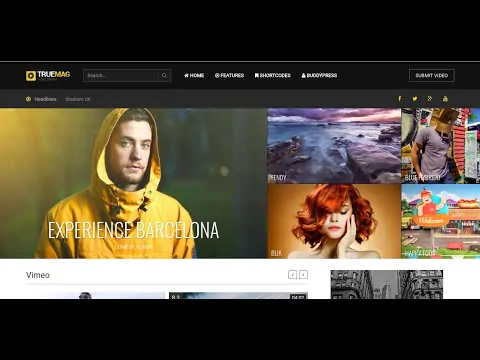Go to next Vimeo carousel items
This screenshot has height=360, width=480.
[x=303, y=275]
